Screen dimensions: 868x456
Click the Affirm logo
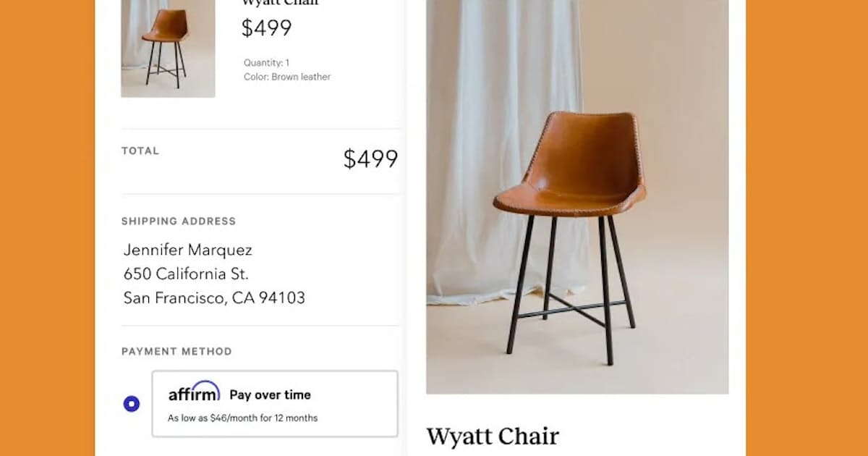click(194, 392)
